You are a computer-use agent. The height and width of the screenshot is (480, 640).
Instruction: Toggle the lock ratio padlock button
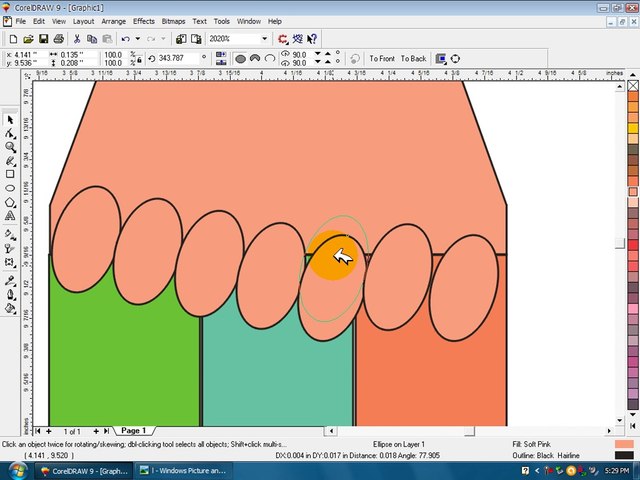(x=138, y=59)
